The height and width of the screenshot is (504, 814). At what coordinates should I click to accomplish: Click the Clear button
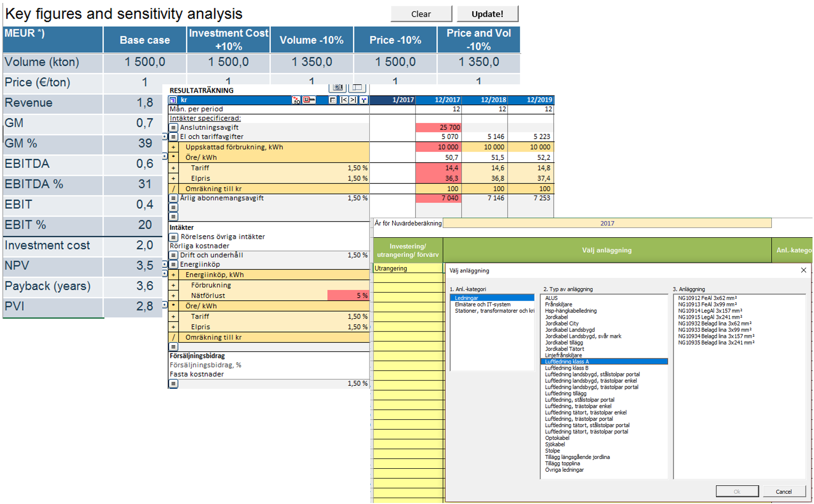tap(421, 14)
